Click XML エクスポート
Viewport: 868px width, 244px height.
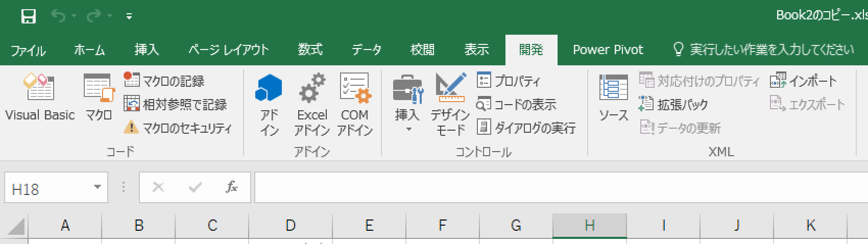(807, 104)
